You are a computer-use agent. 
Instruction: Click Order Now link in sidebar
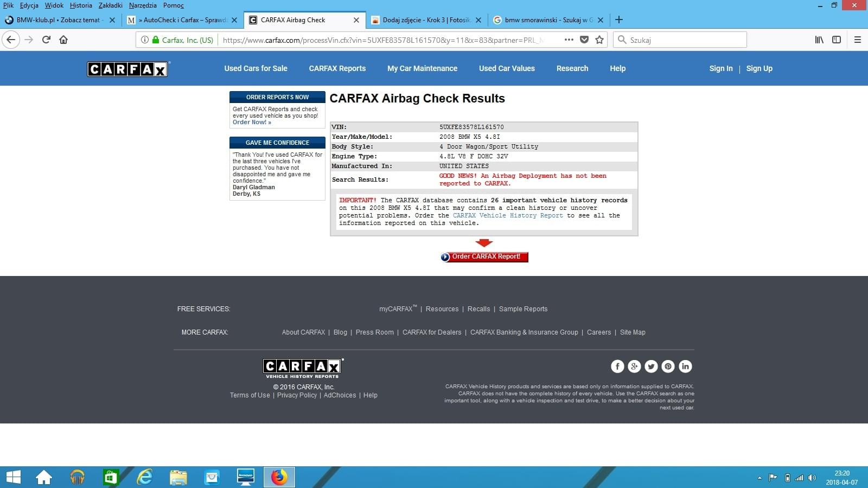tap(252, 122)
